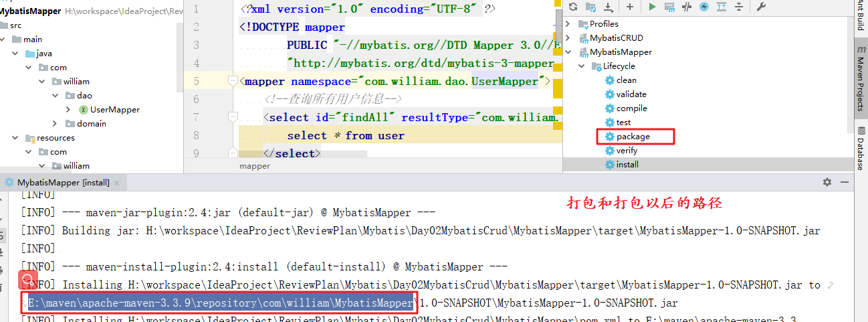Collapse the MybatisMapper Maven project node
This screenshot has width=868, height=322.
tap(568, 52)
